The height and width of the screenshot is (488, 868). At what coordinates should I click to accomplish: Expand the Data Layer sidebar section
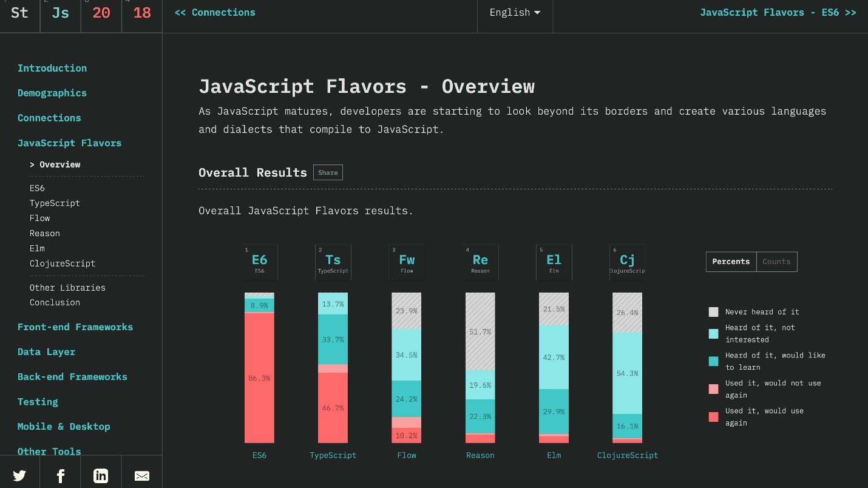[47, 352]
